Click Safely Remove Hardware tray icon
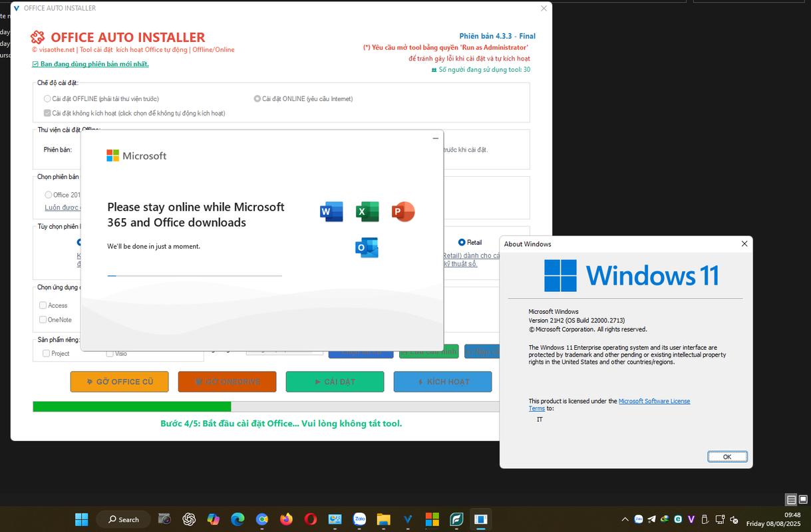The width and height of the screenshot is (811, 532). (x=705, y=519)
